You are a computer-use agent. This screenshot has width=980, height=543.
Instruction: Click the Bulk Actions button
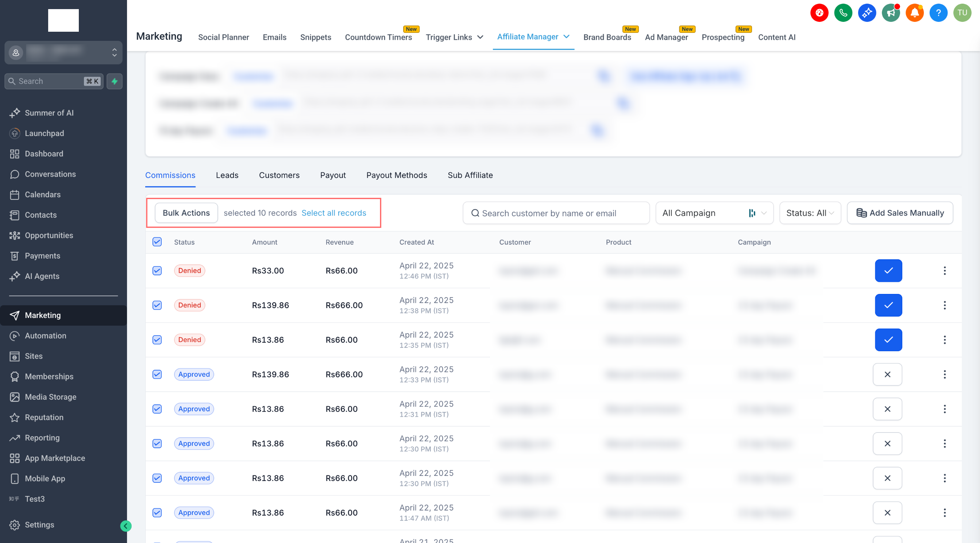[x=186, y=213]
